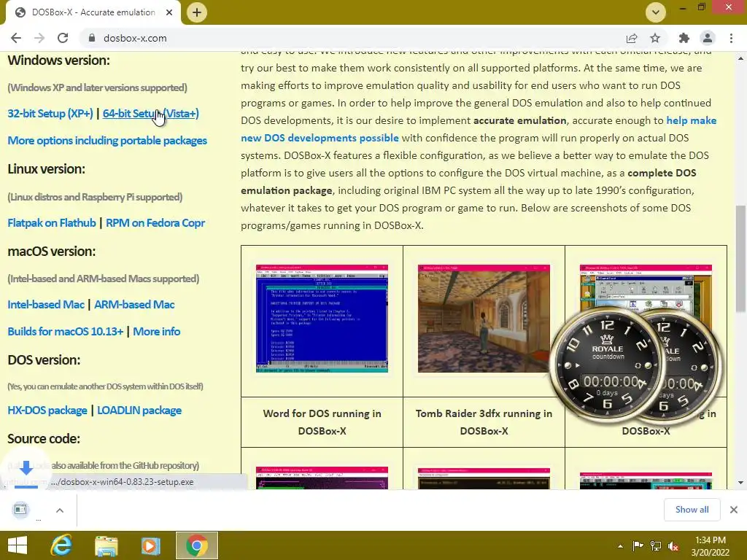747x560 pixels.
Task: Close the downloads bar
Action: tap(734, 510)
